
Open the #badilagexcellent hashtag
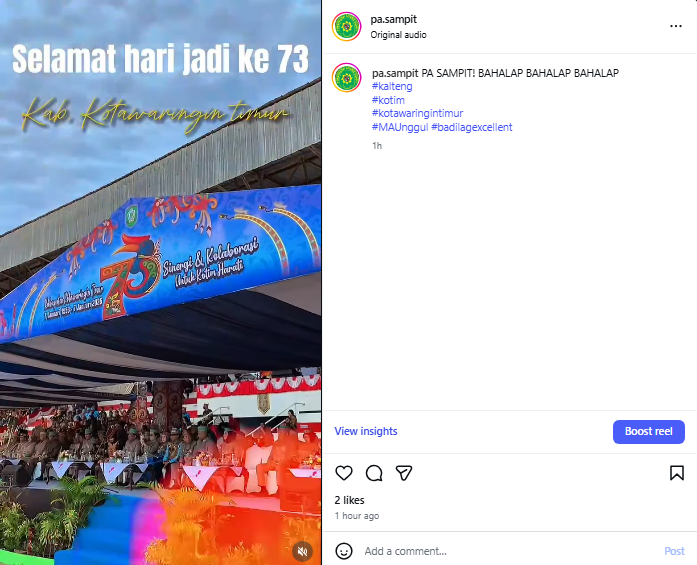pyautogui.click(x=472, y=127)
